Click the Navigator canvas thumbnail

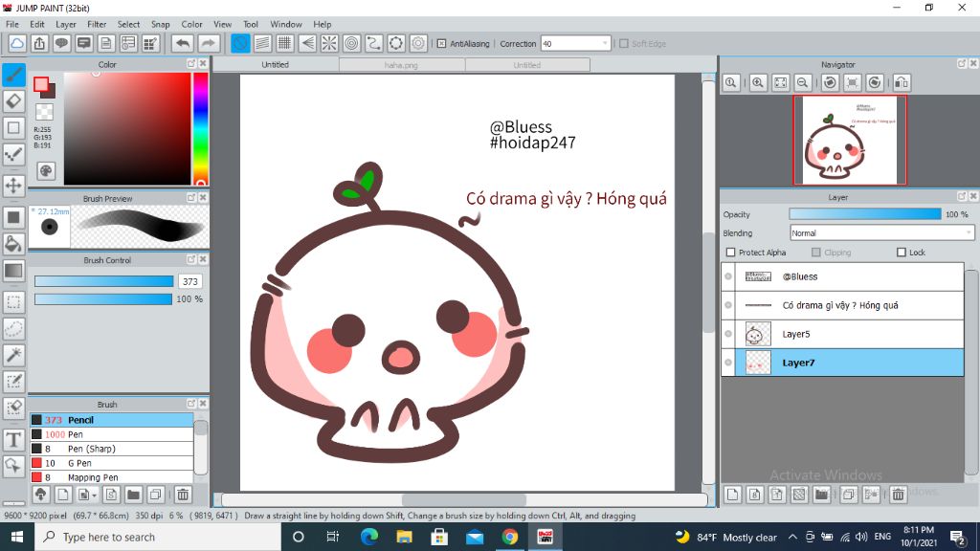point(850,140)
